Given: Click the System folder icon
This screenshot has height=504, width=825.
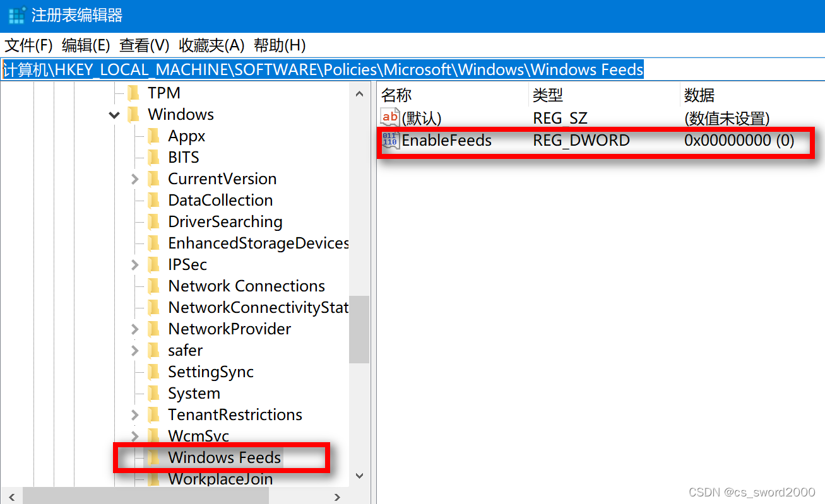Looking at the screenshot, I should pos(153,394).
